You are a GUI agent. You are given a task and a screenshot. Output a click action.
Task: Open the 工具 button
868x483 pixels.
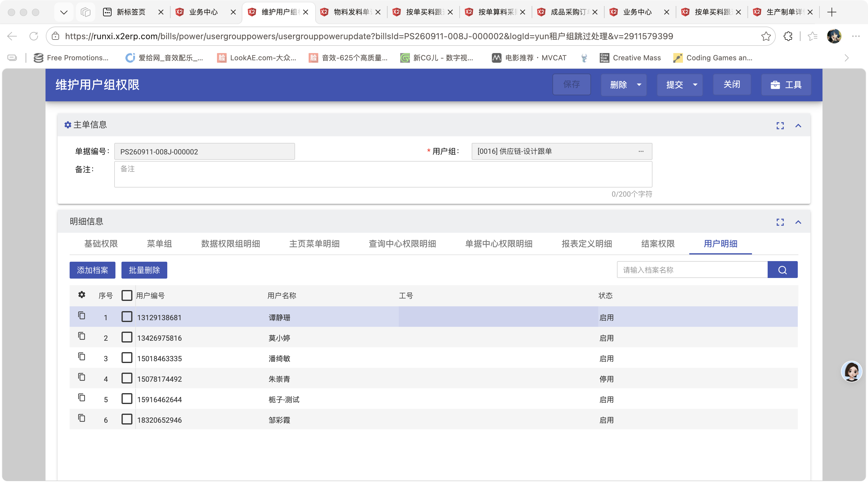[786, 85]
